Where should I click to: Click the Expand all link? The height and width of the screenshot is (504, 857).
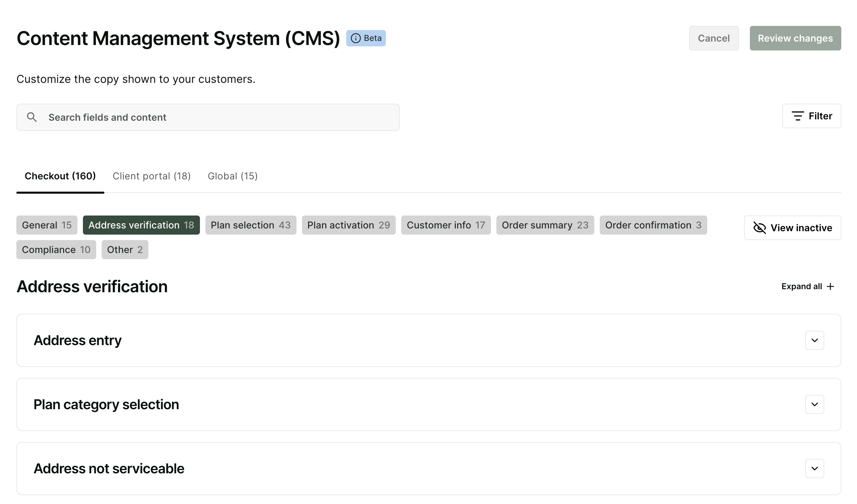(808, 286)
